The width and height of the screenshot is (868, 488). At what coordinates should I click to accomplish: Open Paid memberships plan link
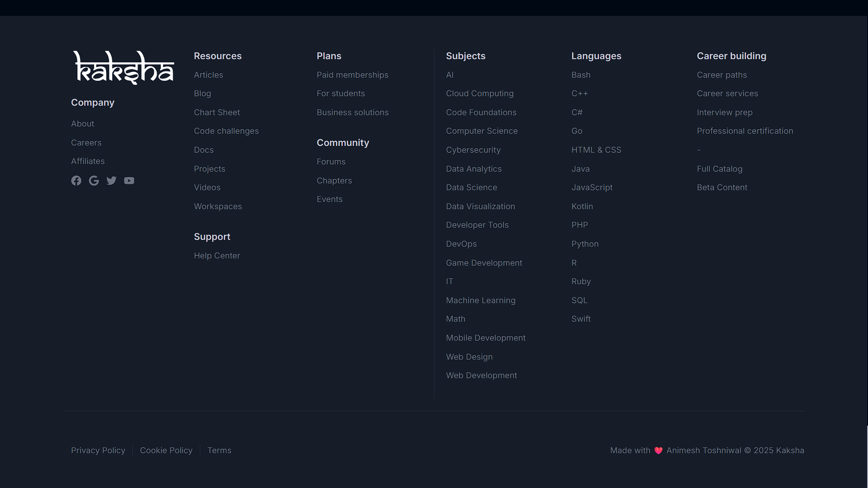click(x=353, y=75)
